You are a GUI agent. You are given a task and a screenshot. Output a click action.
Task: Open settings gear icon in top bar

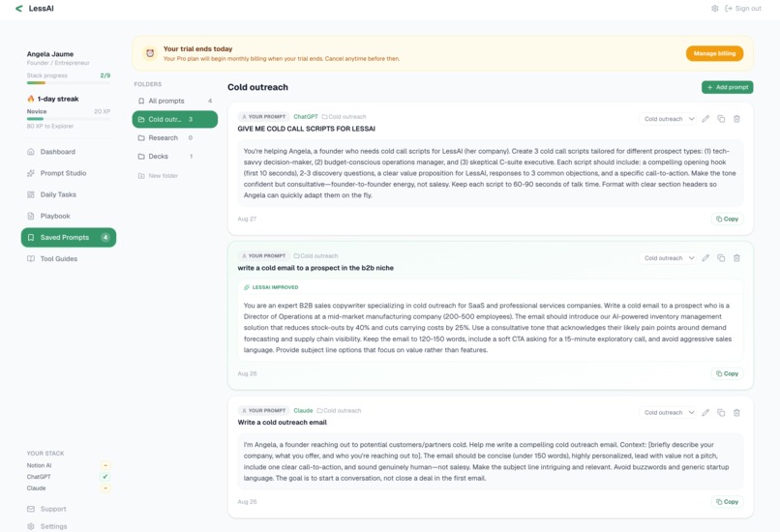[x=715, y=9]
